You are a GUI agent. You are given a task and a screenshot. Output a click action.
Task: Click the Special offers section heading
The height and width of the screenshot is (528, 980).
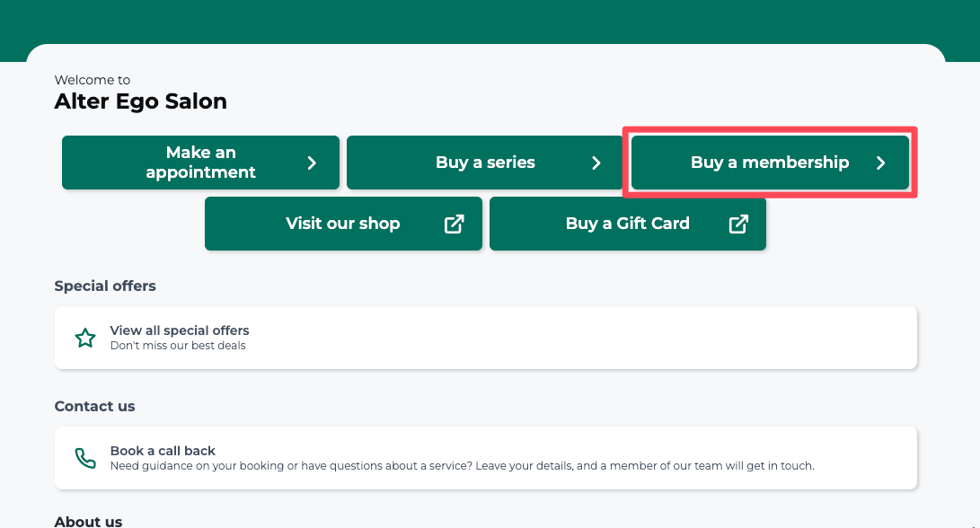pos(105,286)
